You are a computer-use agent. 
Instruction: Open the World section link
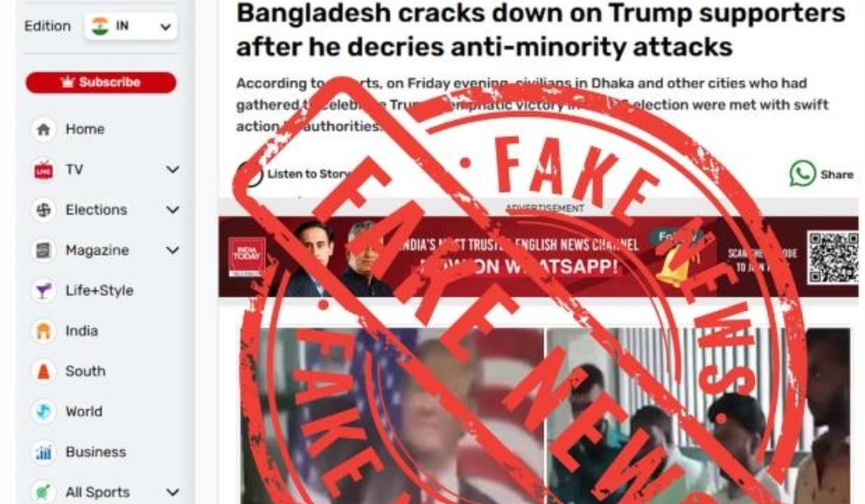[84, 412]
